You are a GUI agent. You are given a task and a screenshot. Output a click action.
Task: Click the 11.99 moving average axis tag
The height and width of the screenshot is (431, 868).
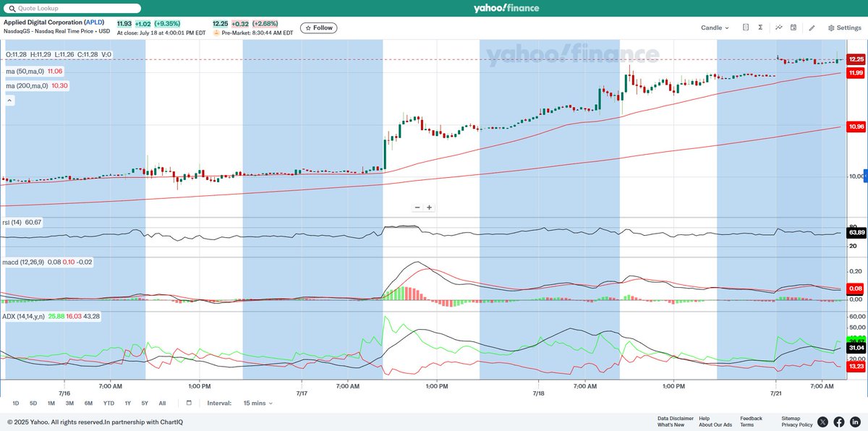click(856, 73)
